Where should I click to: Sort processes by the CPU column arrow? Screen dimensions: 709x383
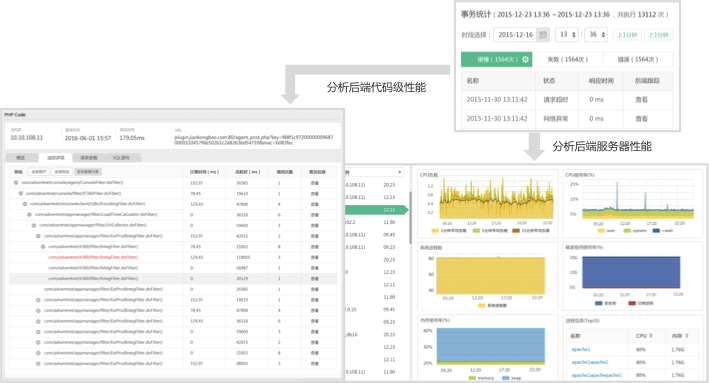pos(651,336)
